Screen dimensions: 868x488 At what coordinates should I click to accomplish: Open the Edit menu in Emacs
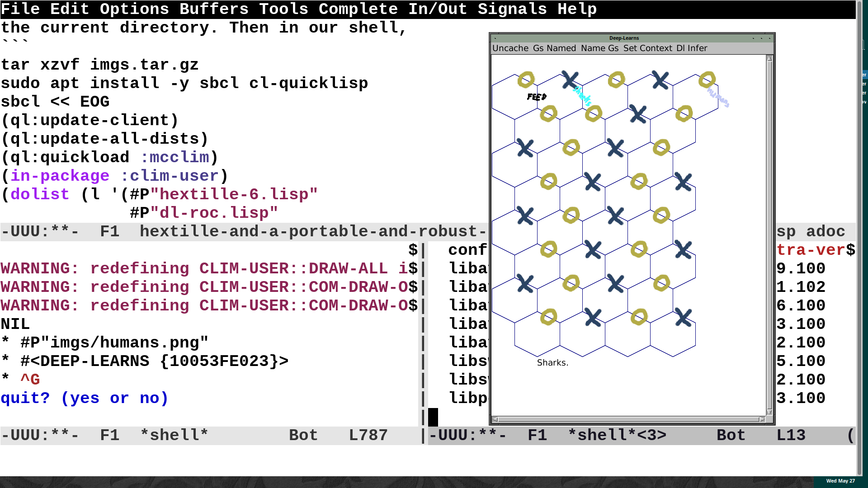[x=70, y=9]
